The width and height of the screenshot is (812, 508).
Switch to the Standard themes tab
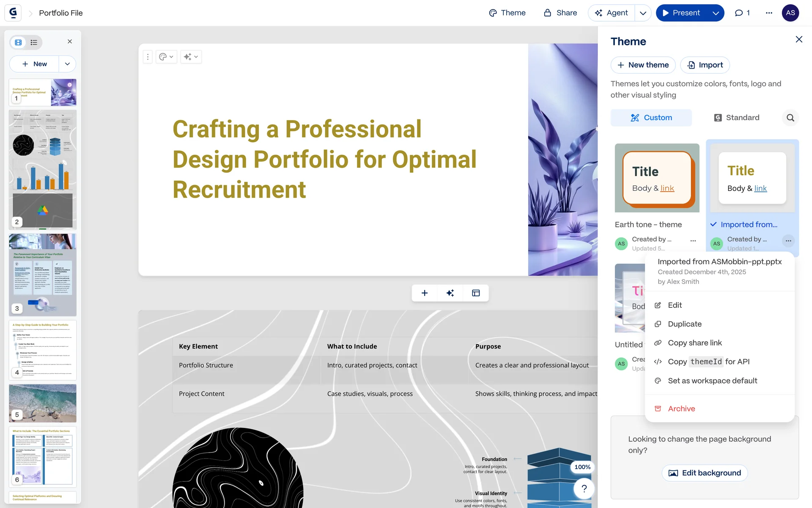pos(736,118)
